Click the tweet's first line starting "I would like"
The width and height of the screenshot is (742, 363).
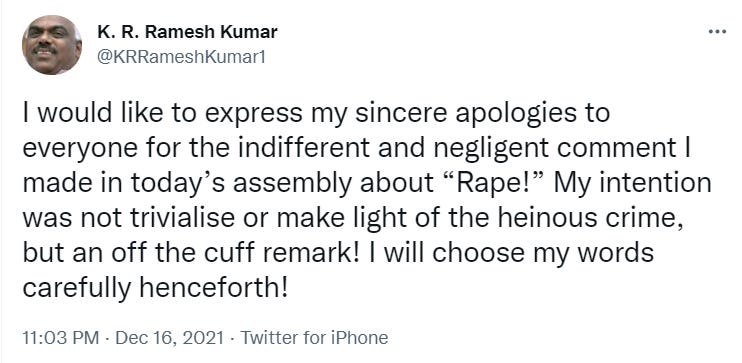[316, 115]
